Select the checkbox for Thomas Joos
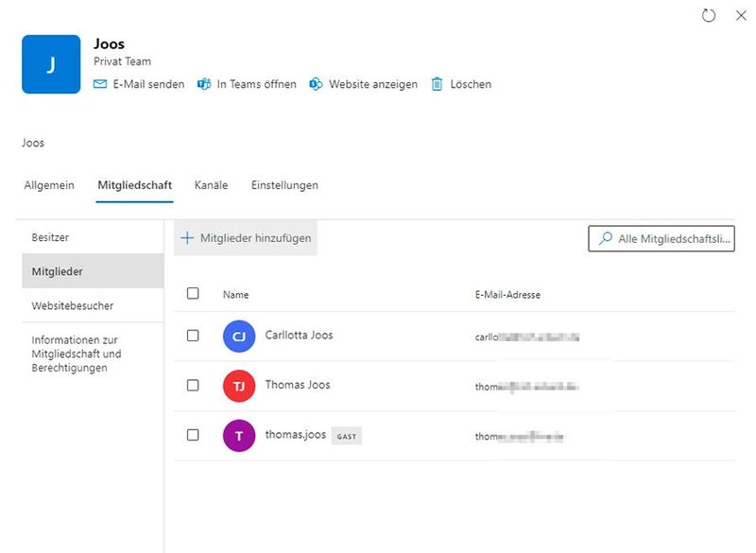This screenshot has height=553, width=756. (193, 386)
